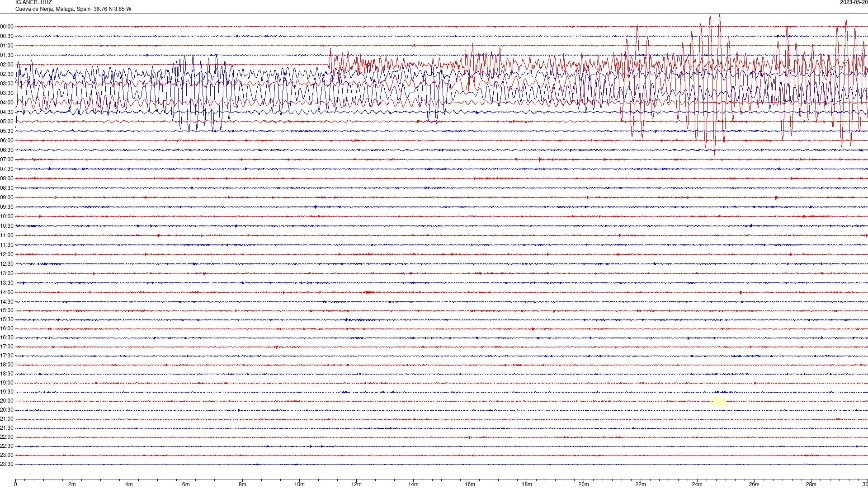Click the 16:00 time row label
Image resolution: width=868 pixels, height=488 pixels.
tap(7, 328)
